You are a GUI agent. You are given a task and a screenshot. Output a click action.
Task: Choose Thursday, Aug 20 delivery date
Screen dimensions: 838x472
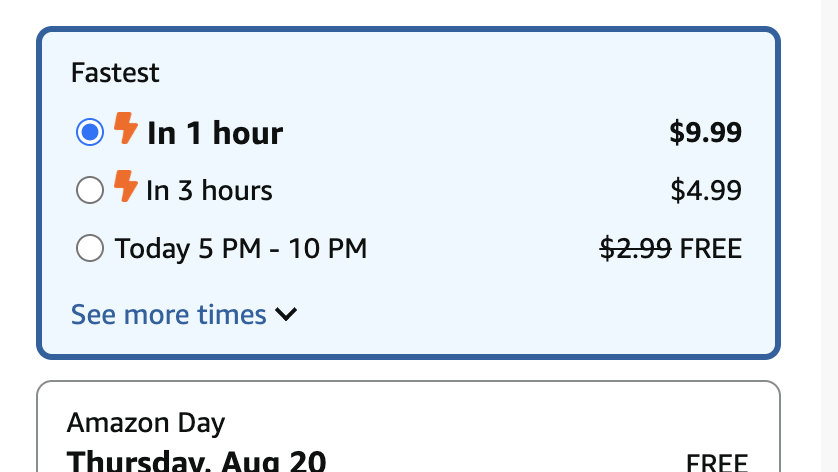[196, 461]
